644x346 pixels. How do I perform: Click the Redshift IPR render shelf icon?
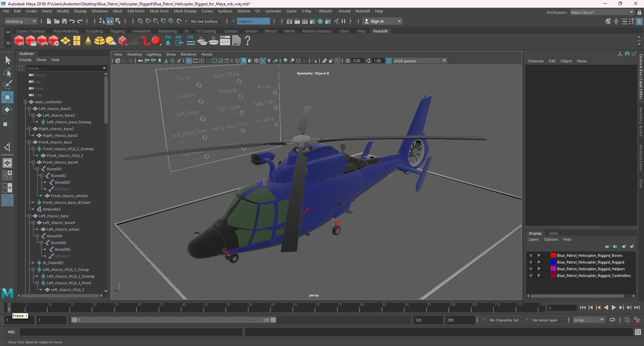42,41
